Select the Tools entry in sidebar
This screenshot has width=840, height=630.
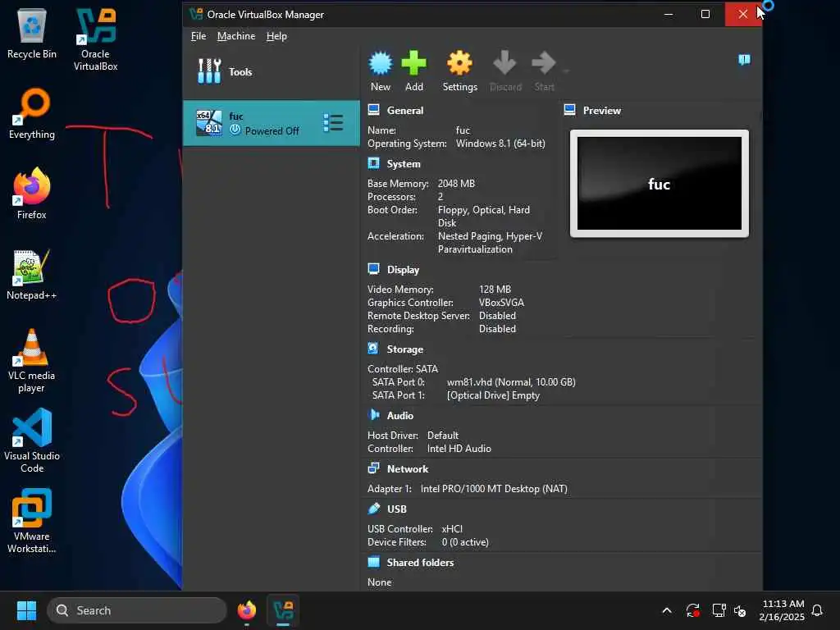pyautogui.click(x=271, y=72)
